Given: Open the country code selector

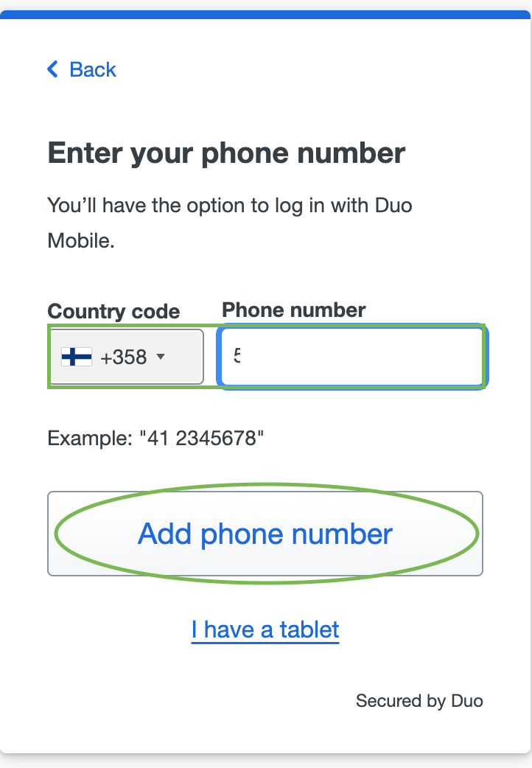Looking at the screenshot, I should (126, 356).
